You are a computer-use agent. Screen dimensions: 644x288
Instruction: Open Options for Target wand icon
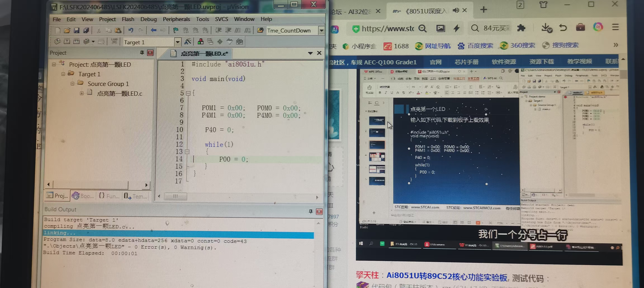188,42
